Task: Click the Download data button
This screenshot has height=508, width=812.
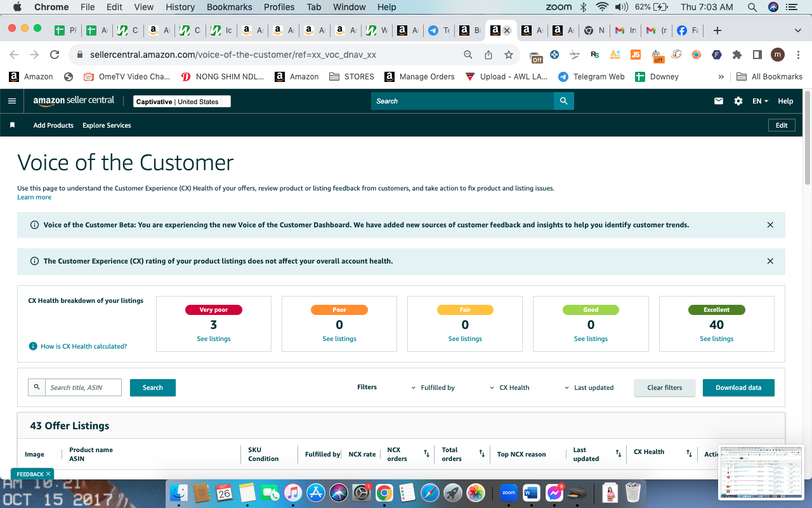Action: coord(738,387)
